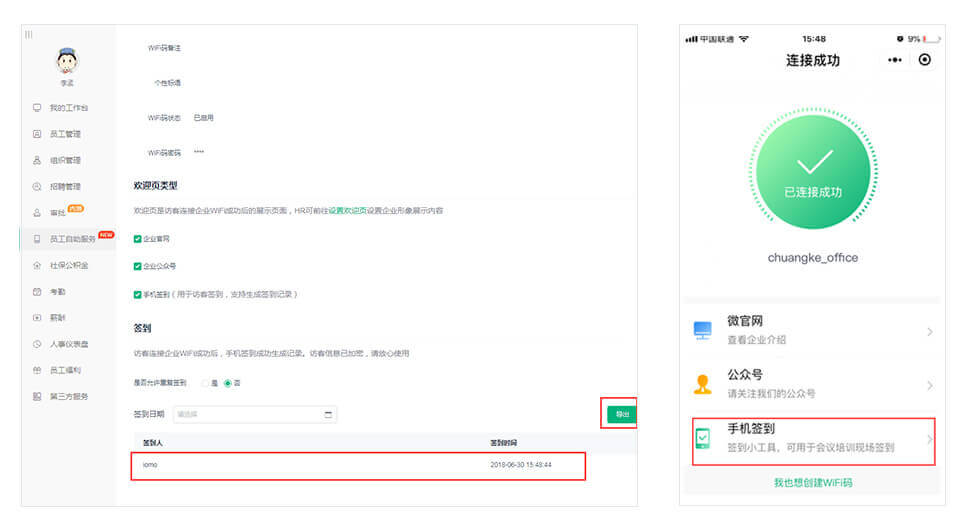Tap the phone signal strength indicator
Image resolution: width=964 pixels, height=530 pixels.
click(x=692, y=39)
